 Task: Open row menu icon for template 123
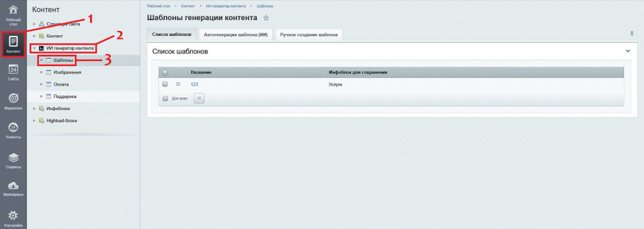pos(178,84)
